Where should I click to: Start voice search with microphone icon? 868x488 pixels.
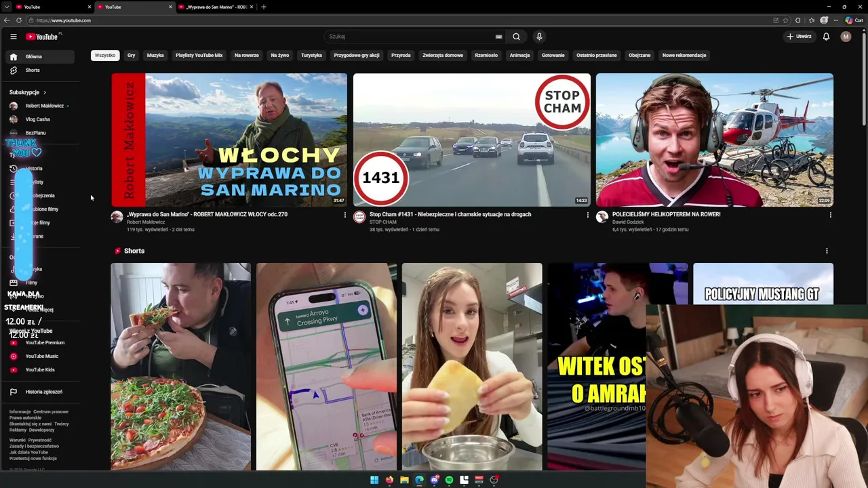pos(539,37)
